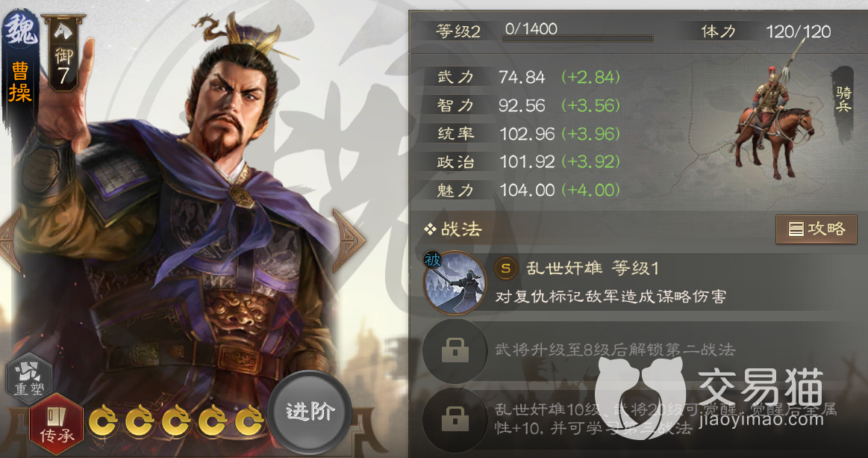Click the 乱世奸雄 skill portrait icon
The image size is (868, 458).
point(455,282)
